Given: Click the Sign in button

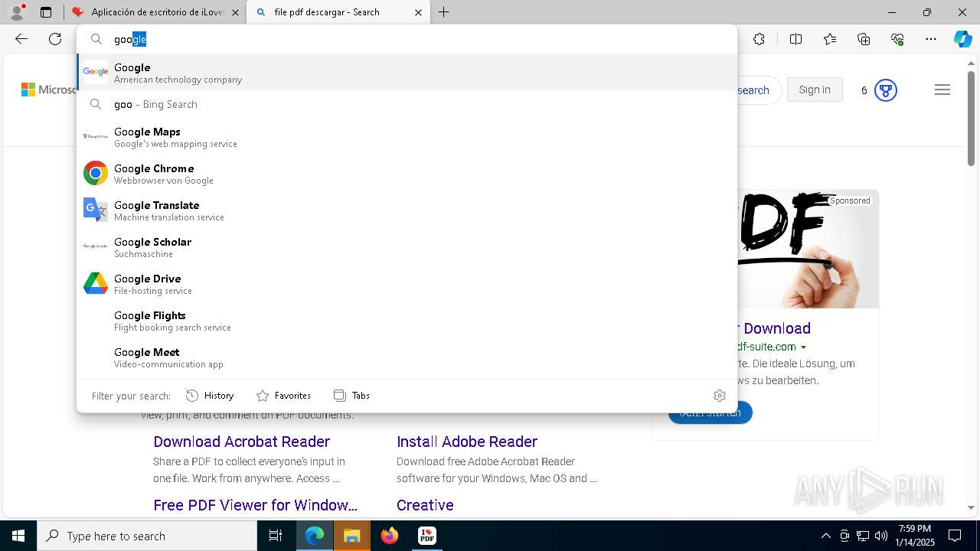Looking at the screenshot, I should tap(815, 90).
